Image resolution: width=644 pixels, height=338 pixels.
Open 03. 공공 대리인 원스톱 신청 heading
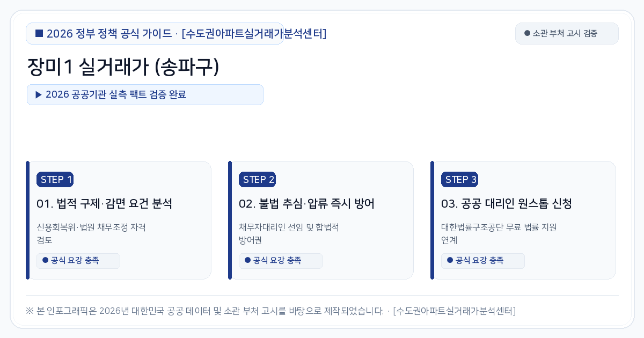click(507, 204)
